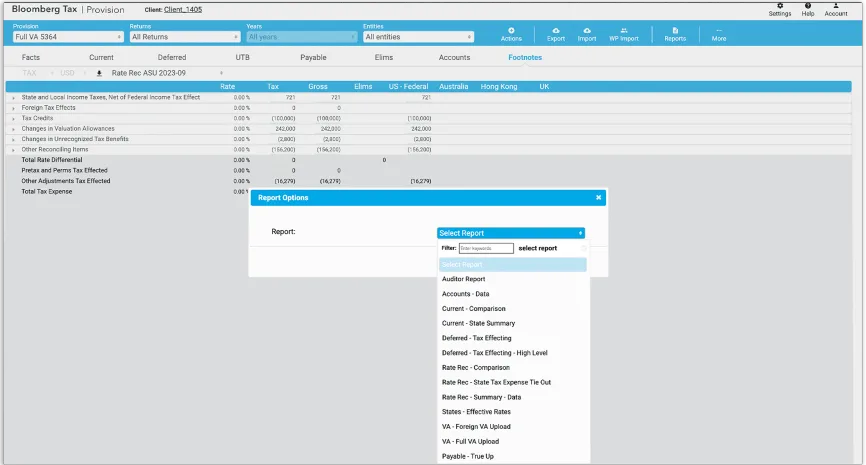Expand Changes in Valuation Allowances row
This screenshot has height=465, width=866.
tap(13, 129)
